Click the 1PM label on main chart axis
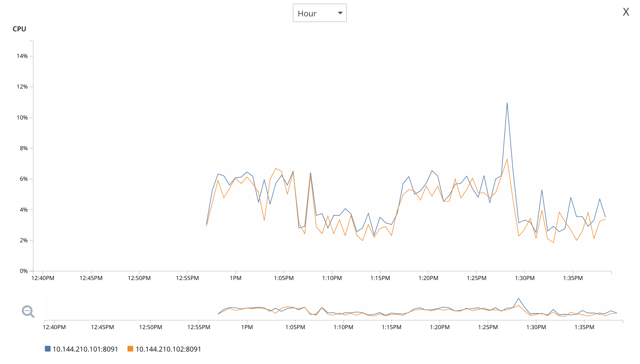Image resolution: width=640 pixels, height=364 pixels. point(235,278)
